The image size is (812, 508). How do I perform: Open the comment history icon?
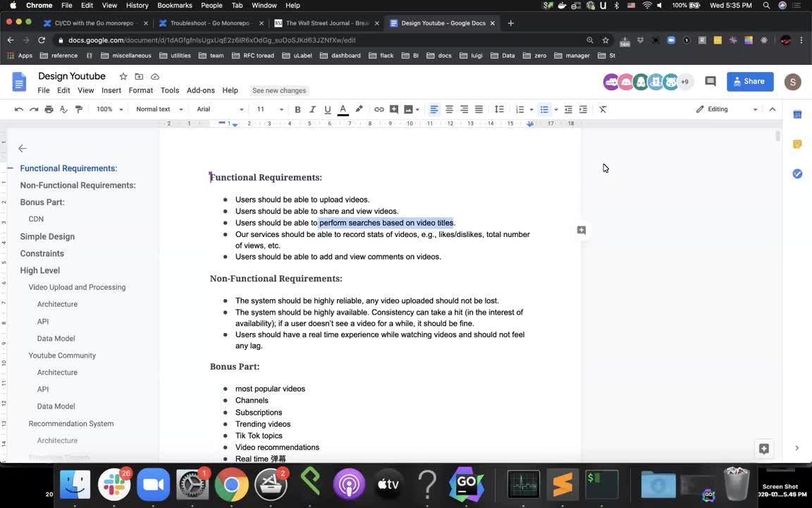tap(710, 81)
